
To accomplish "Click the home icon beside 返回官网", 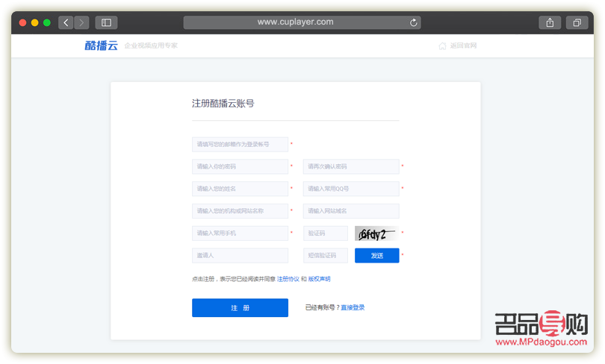I will click(x=442, y=46).
